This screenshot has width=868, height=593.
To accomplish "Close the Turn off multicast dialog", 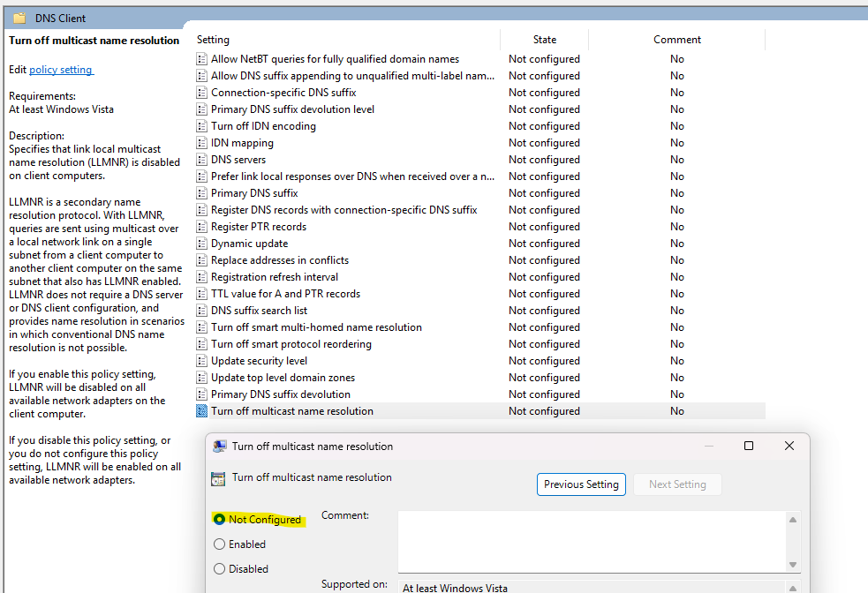I will pos(789,446).
